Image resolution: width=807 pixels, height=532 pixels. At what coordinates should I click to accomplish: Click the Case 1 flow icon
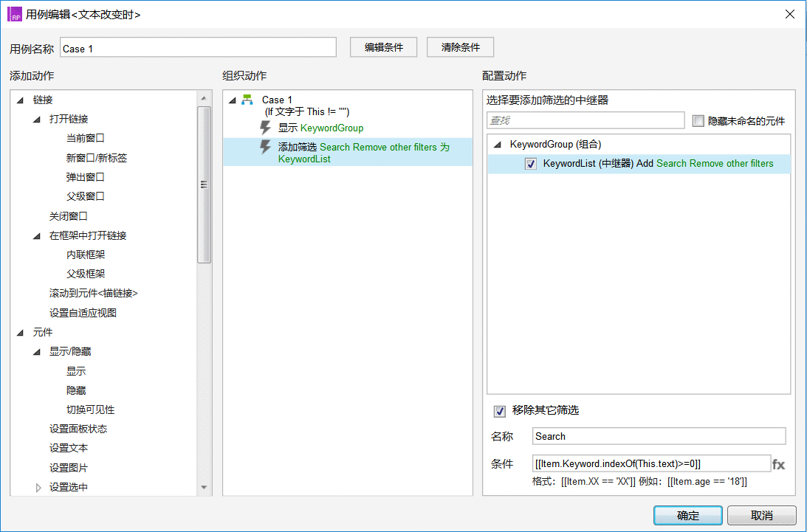pos(247,100)
